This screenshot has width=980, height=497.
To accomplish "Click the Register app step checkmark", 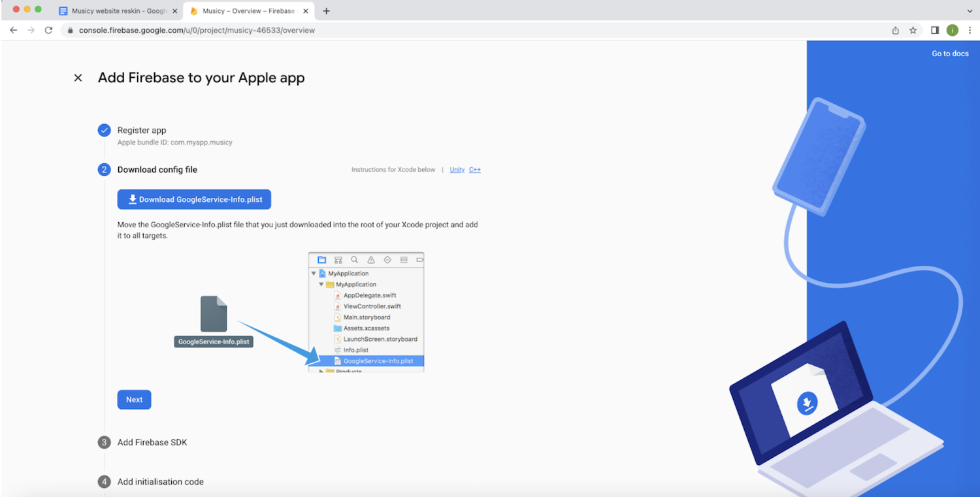I will tap(104, 131).
